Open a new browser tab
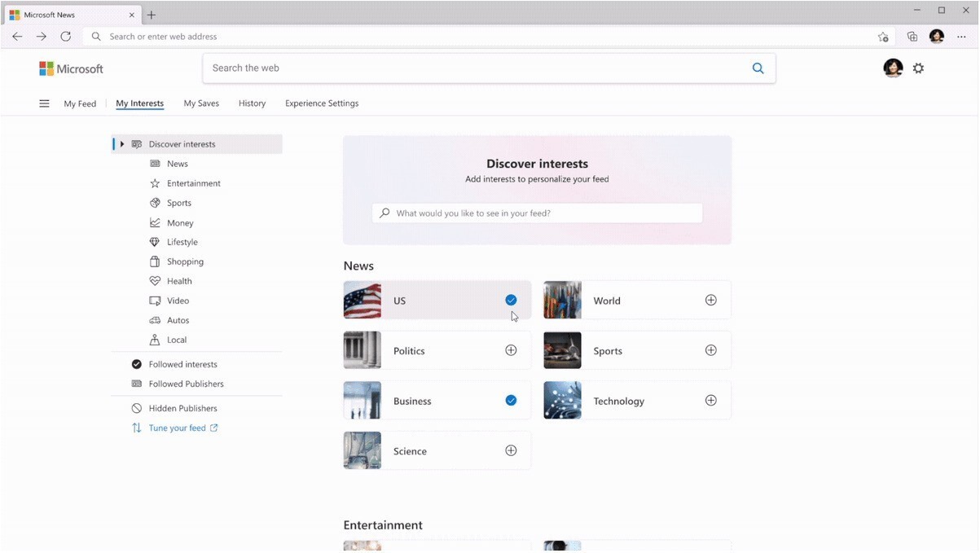 (152, 15)
